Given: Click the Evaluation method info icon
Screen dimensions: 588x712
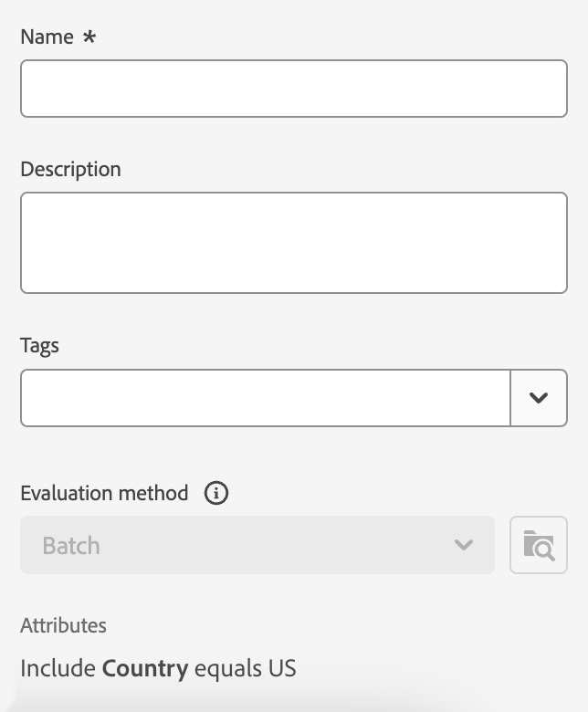Looking at the screenshot, I should coord(216,494).
